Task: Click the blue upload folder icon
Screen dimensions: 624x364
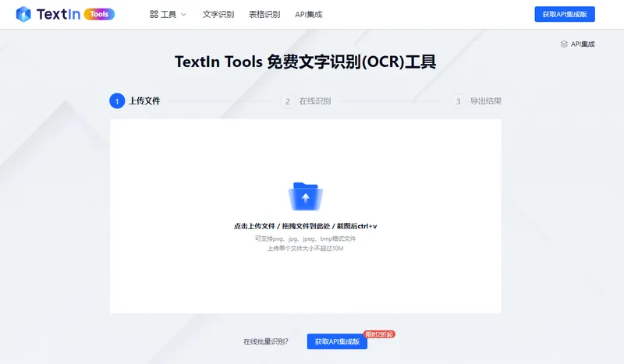Action: pyautogui.click(x=306, y=196)
